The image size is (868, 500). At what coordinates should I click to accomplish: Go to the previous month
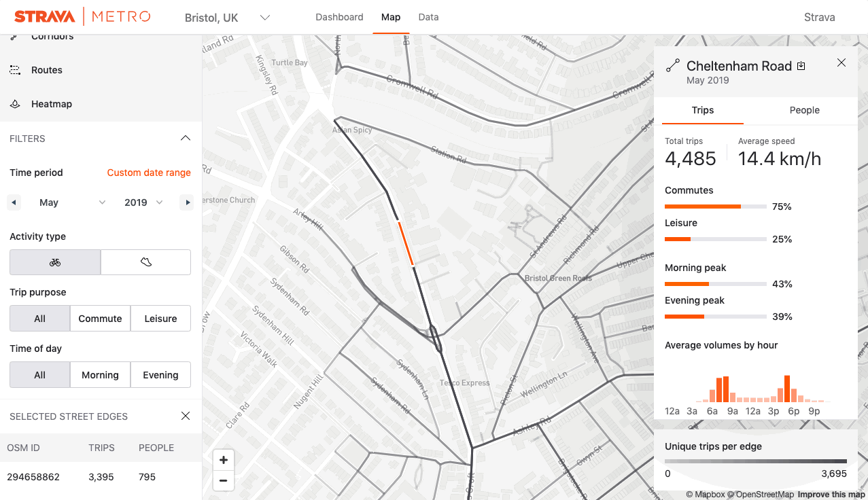[14, 202]
